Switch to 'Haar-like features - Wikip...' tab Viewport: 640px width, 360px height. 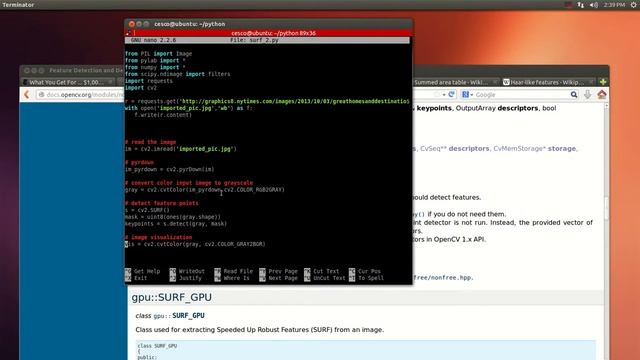click(548, 82)
